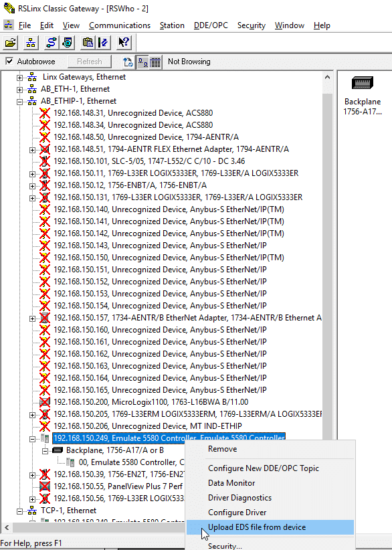Switch to details list view icon
The width and height of the screenshot is (392, 550).
point(155,62)
